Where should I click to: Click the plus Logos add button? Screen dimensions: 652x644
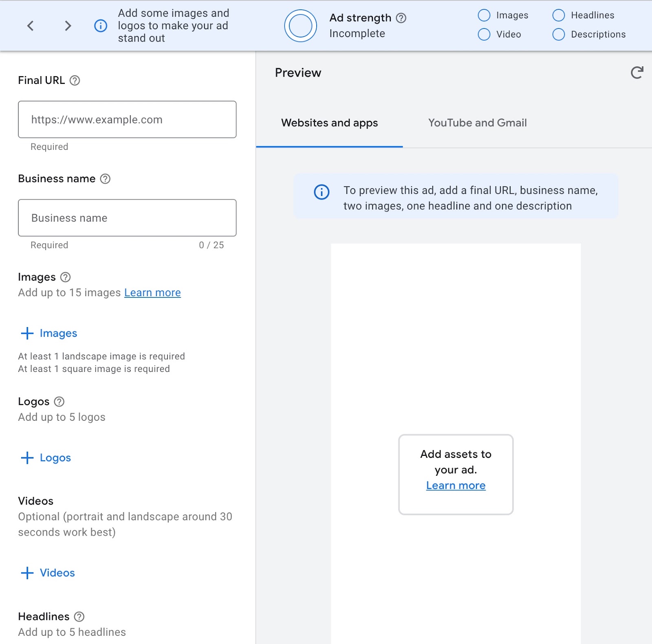[46, 458]
